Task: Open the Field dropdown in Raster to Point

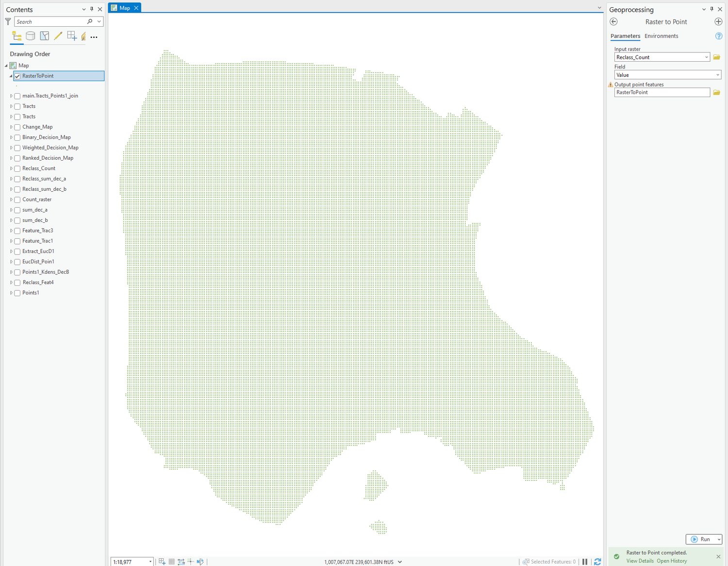Action: click(717, 75)
